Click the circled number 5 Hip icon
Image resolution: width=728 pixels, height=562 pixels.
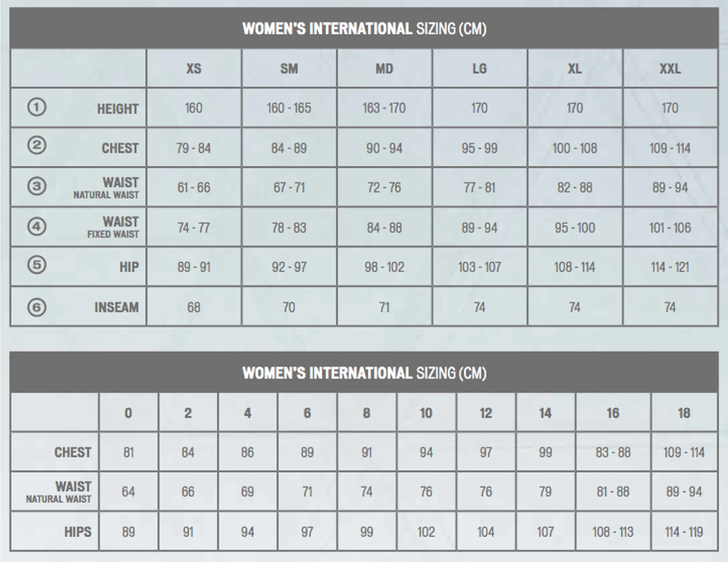[37, 265]
